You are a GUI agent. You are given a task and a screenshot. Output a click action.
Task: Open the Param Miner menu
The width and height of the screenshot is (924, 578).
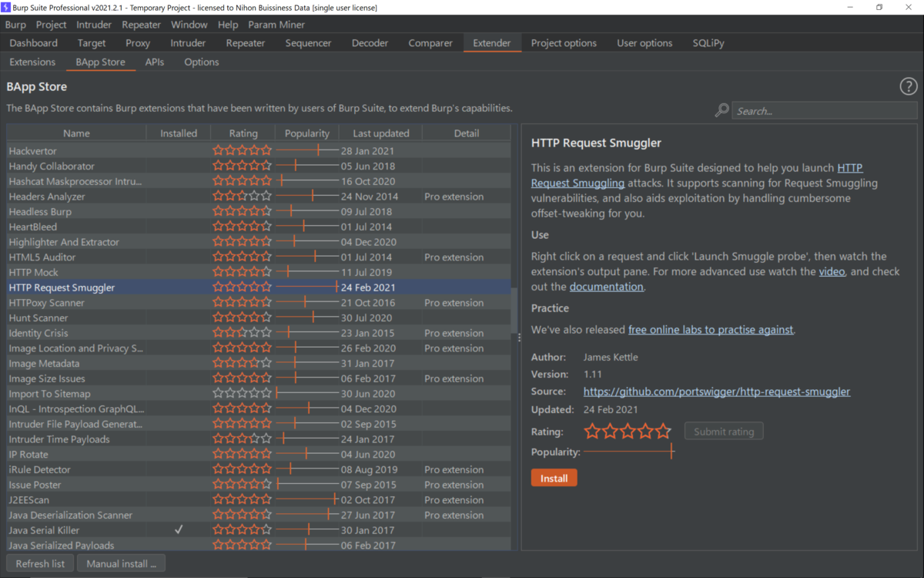(276, 25)
